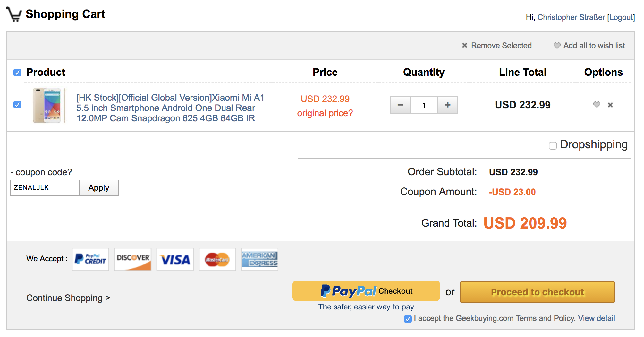Click the MasterCard icon
Screen dimensions: 644x337
(x=217, y=259)
